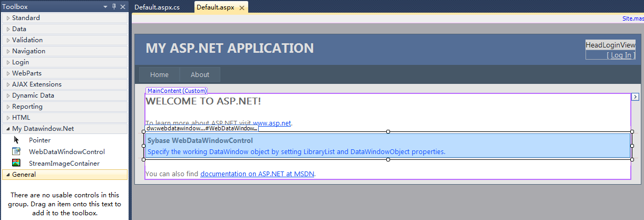Image resolution: width=644 pixels, height=220 pixels.
Task: Expand the Data toolbox group
Action: click(8, 29)
